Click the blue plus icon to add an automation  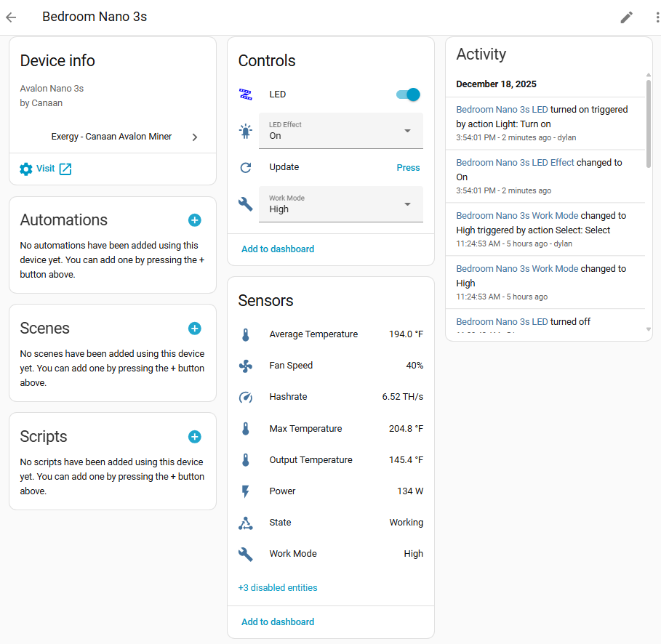click(194, 220)
